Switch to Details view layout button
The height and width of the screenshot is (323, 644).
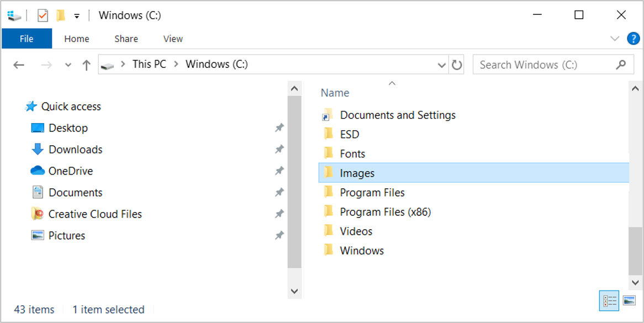[609, 301]
